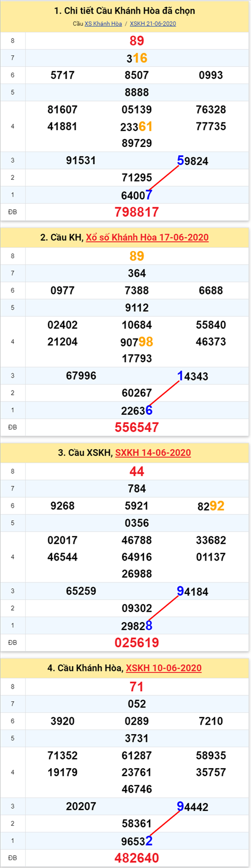Click first prize number 64007

click(136, 195)
